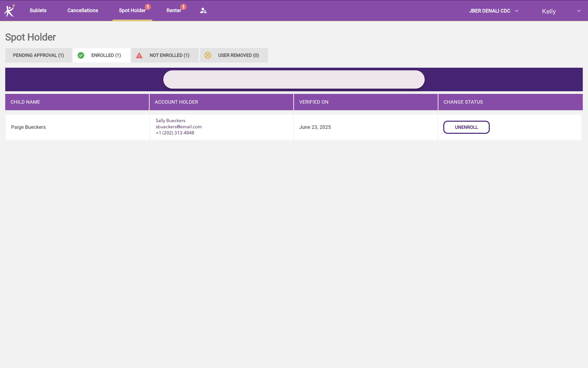Unenroll Paige Bueckers
Viewport: 588px width, 368px height.
click(x=466, y=127)
